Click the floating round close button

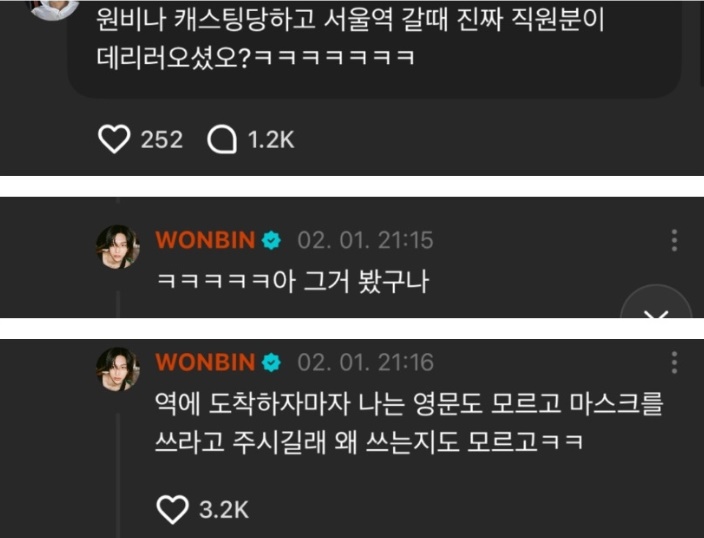pos(656,302)
